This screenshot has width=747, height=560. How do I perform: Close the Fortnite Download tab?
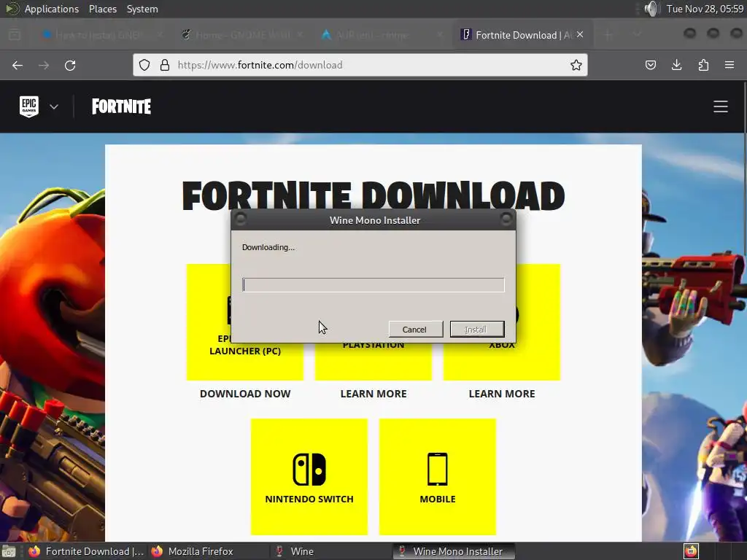coord(580,34)
